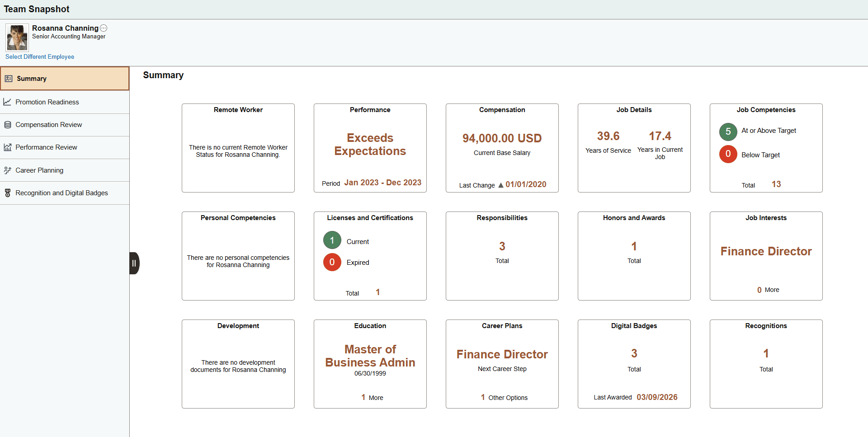Image resolution: width=868 pixels, height=437 pixels.
Task: Click the green At or Above Target badge
Action: tap(728, 132)
